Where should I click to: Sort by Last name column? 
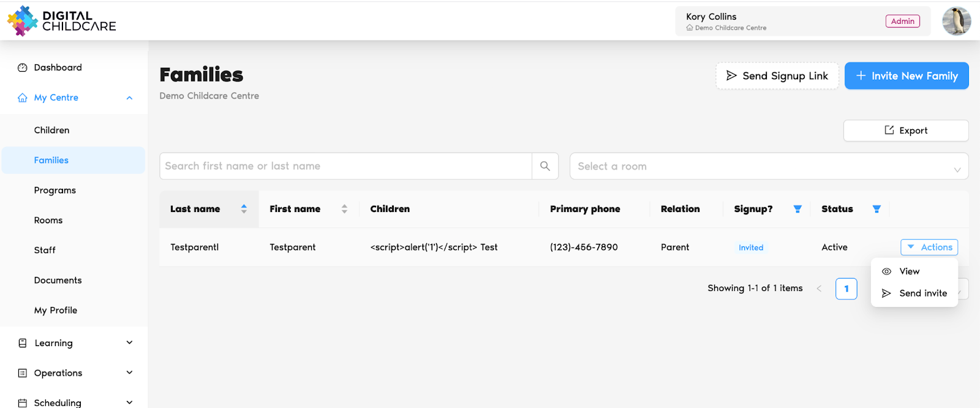coord(209,209)
